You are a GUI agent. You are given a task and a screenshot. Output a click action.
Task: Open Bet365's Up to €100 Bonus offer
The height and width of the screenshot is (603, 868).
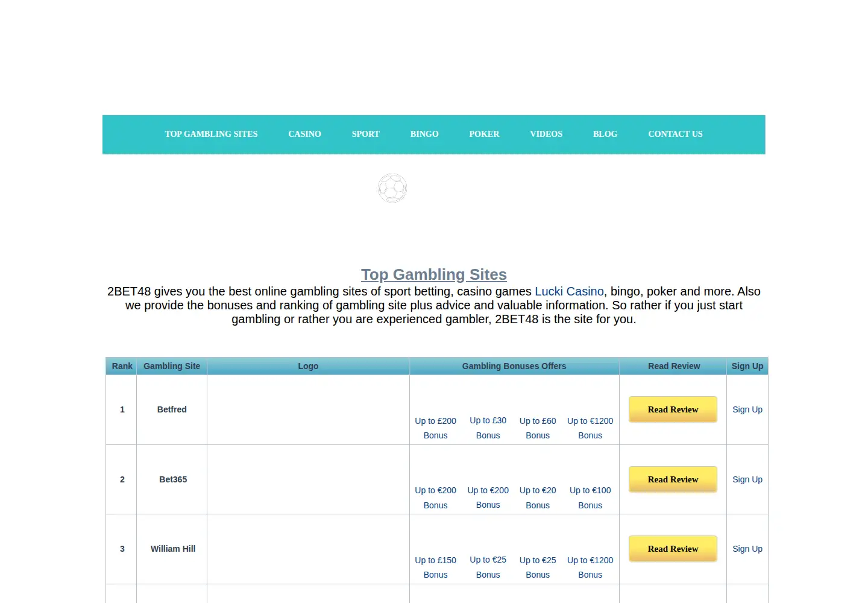[x=590, y=497]
